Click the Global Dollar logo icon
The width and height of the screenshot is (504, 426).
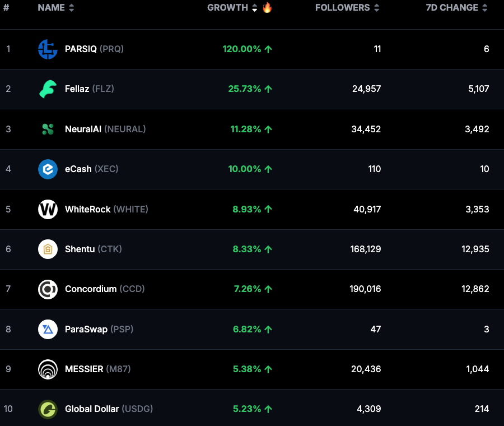pyautogui.click(x=48, y=409)
